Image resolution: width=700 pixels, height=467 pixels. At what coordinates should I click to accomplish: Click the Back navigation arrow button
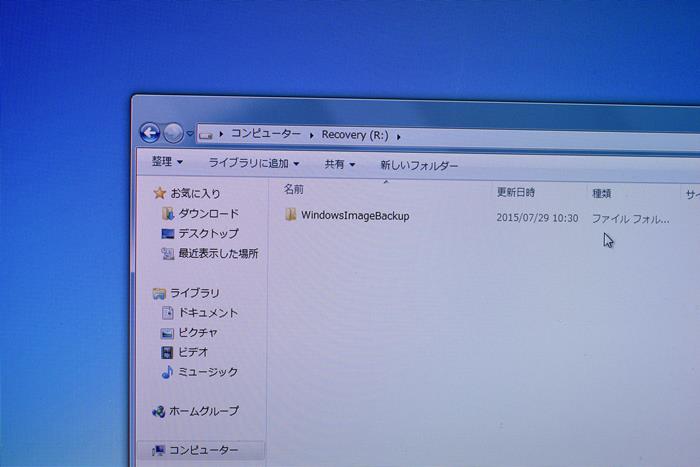coord(149,132)
